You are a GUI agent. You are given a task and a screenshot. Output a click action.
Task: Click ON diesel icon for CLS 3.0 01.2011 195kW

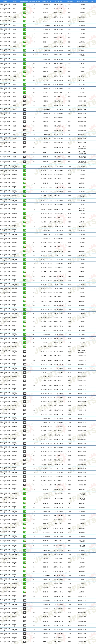pos(25,118)
